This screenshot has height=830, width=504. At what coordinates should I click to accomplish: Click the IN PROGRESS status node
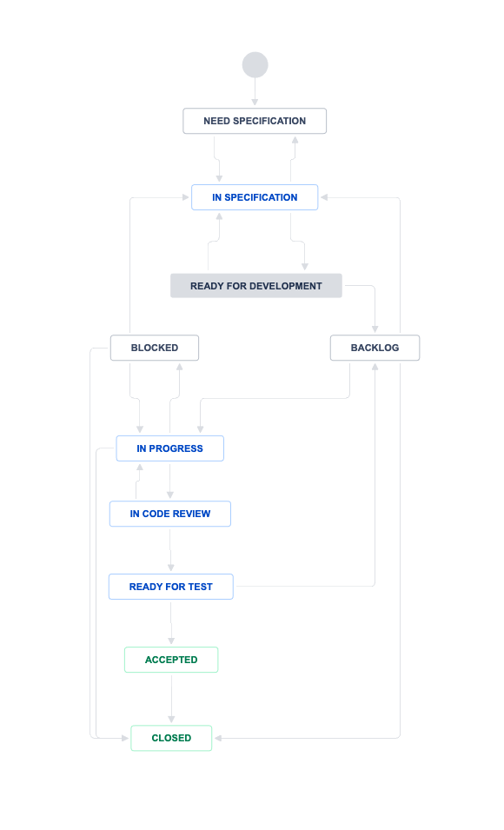pyautogui.click(x=170, y=448)
